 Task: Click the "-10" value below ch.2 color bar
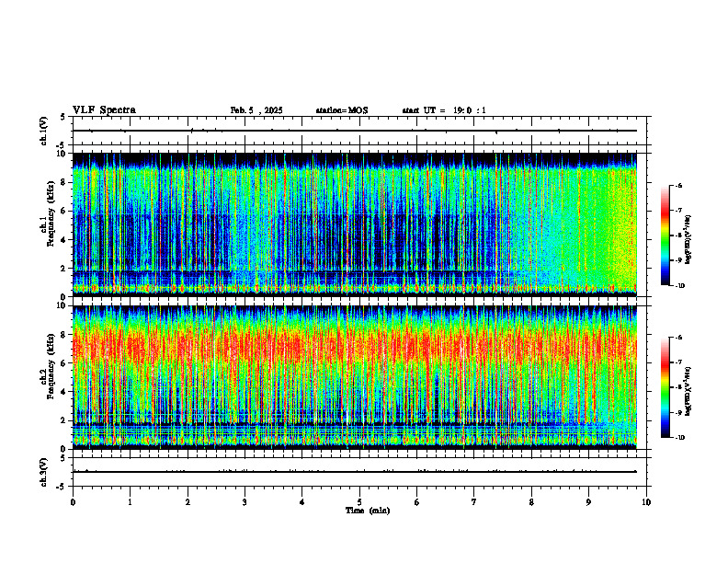click(x=679, y=438)
